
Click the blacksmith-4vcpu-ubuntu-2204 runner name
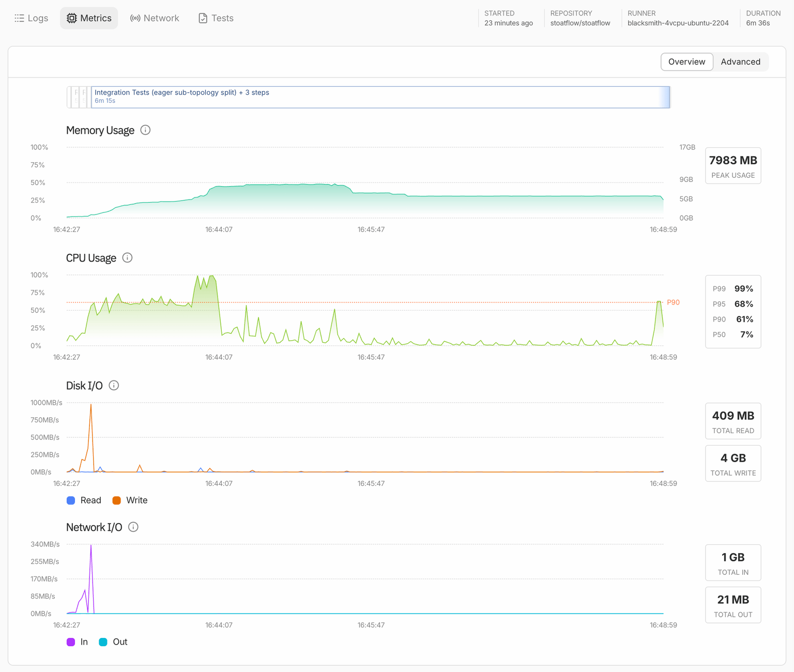click(678, 23)
